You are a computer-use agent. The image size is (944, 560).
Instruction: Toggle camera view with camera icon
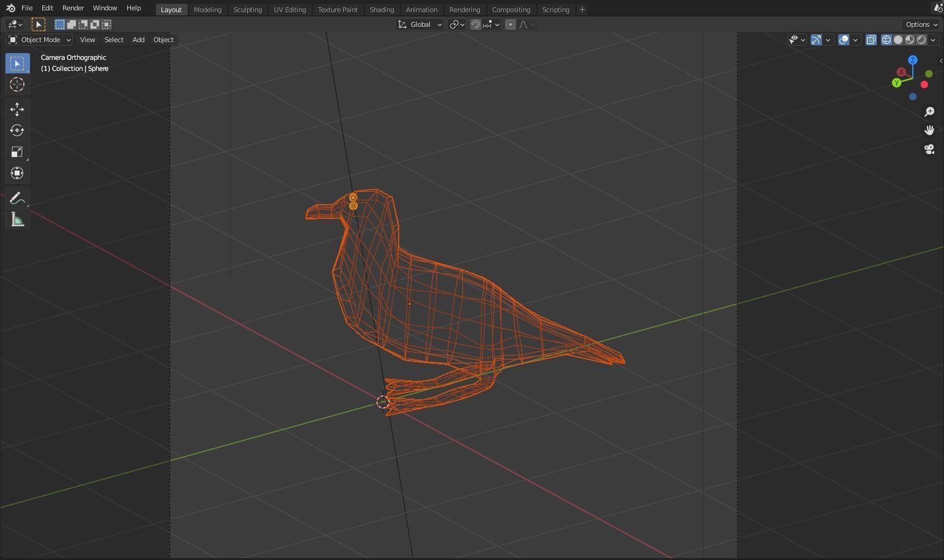(x=929, y=149)
